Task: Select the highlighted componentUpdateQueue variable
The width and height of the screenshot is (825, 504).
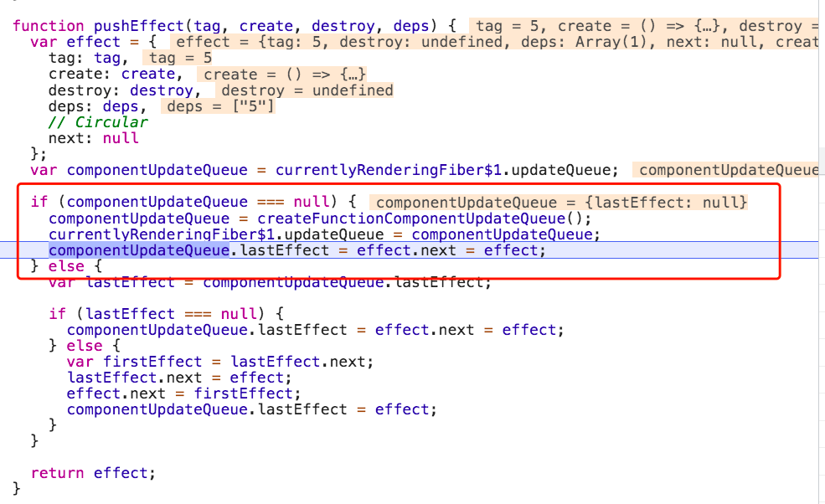Action: click(137, 249)
